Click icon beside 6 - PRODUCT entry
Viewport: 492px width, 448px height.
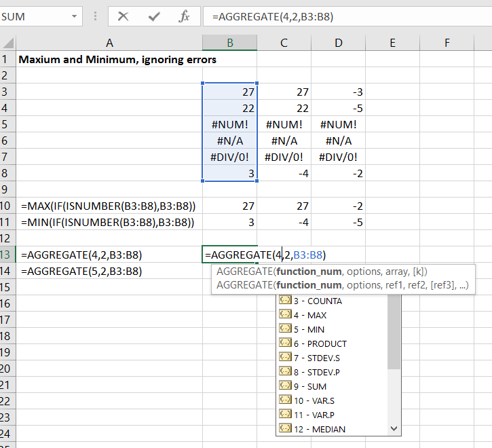(x=285, y=343)
